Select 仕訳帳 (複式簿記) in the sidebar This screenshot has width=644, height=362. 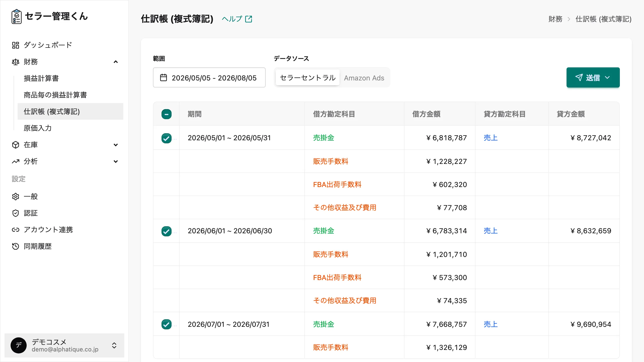tap(70, 111)
